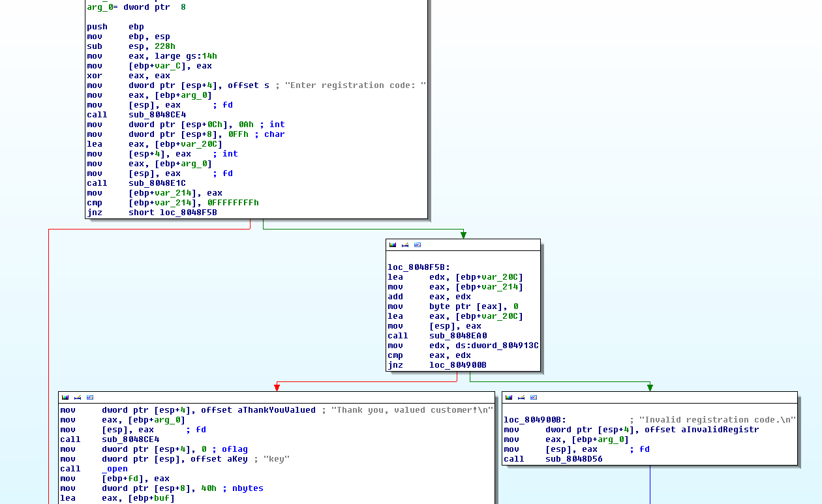Screen dimensions: 822x504
Task: Click the 'call _open' instruction
Action: tap(94, 469)
